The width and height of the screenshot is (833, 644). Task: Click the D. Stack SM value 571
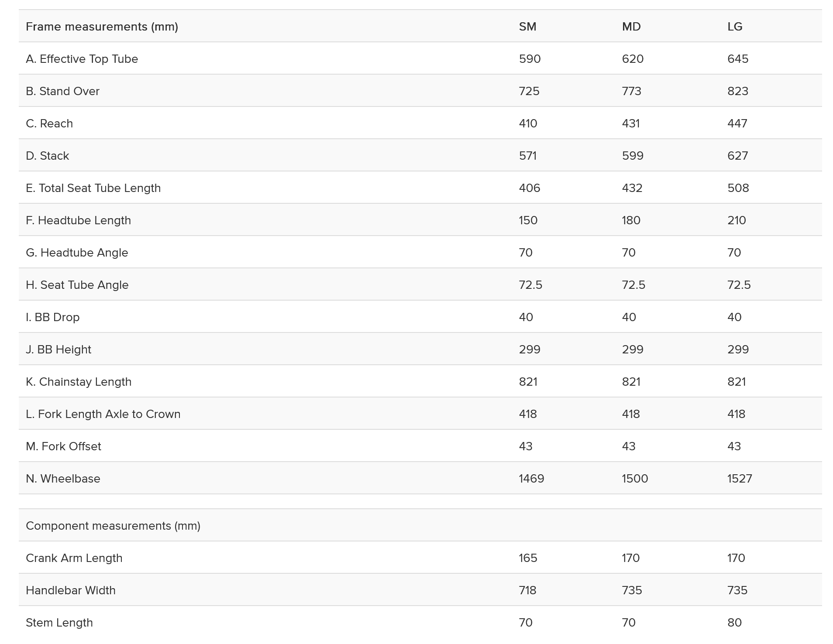(527, 156)
